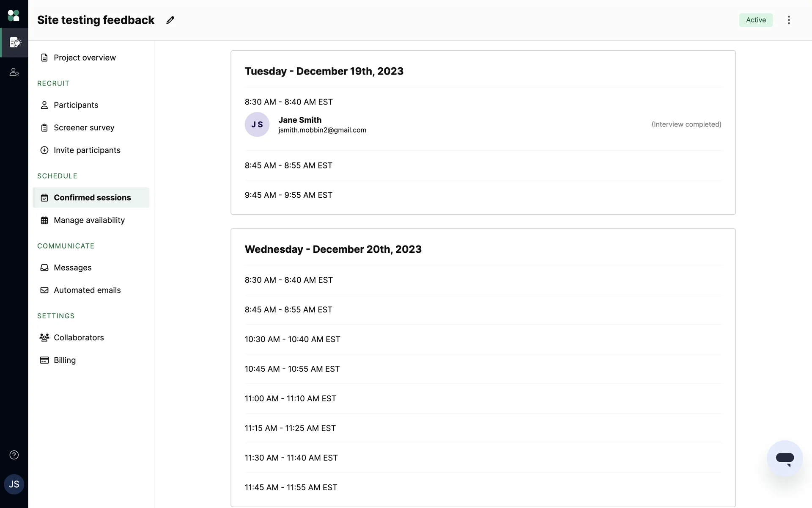Open the JS user profile avatar
This screenshot has width=812, height=508.
pyautogui.click(x=14, y=484)
